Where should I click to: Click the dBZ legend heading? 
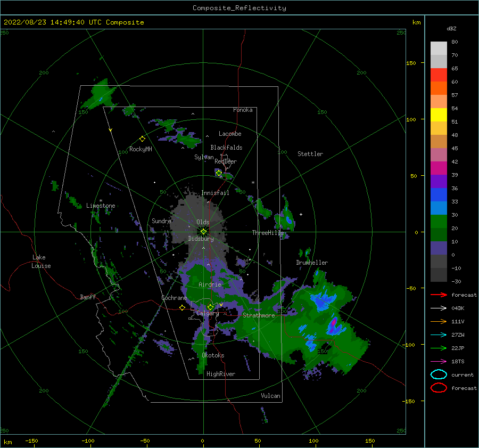coord(451,28)
